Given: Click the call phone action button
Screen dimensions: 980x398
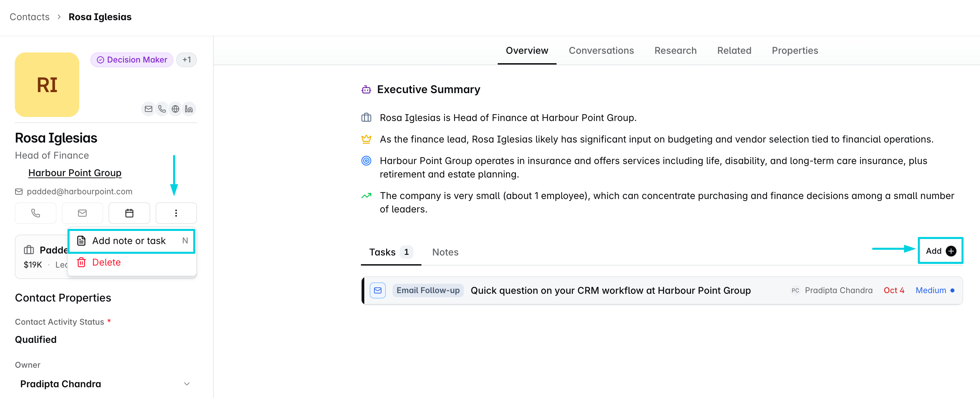Looking at the screenshot, I should pyautogui.click(x=35, y=213).
